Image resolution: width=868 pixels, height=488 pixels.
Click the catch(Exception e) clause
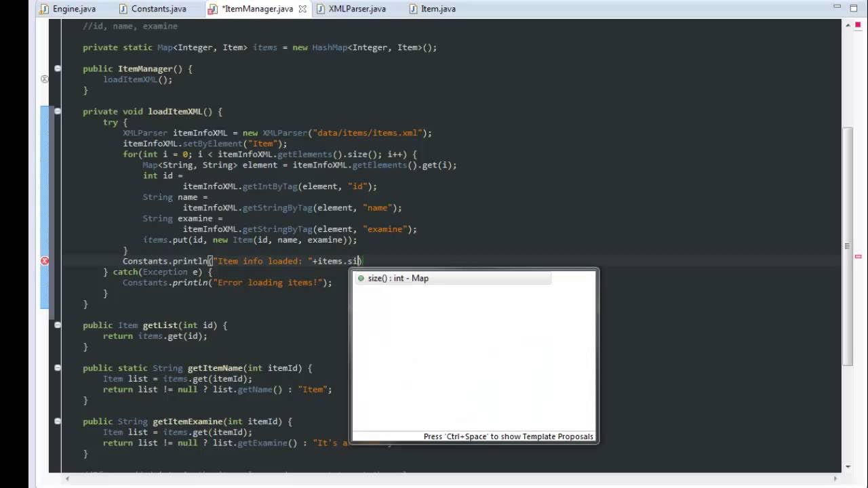click(x=163, y=272)
